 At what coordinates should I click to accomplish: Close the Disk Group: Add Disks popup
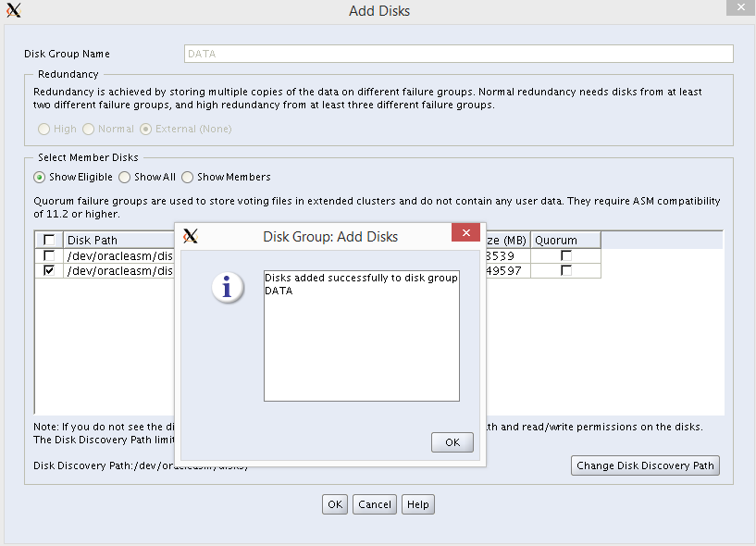pos(465,232)
